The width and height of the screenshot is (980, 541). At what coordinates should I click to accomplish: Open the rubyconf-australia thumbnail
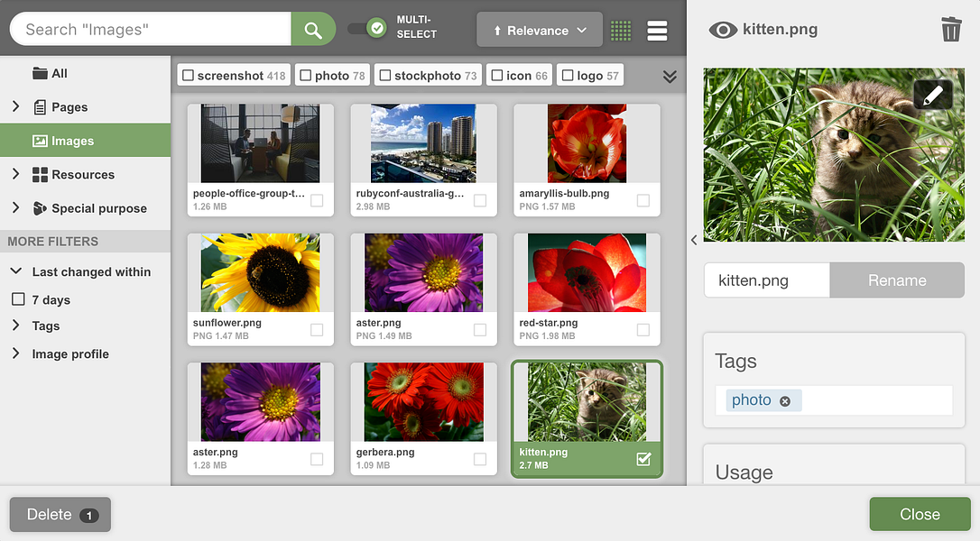pos(424,143)
